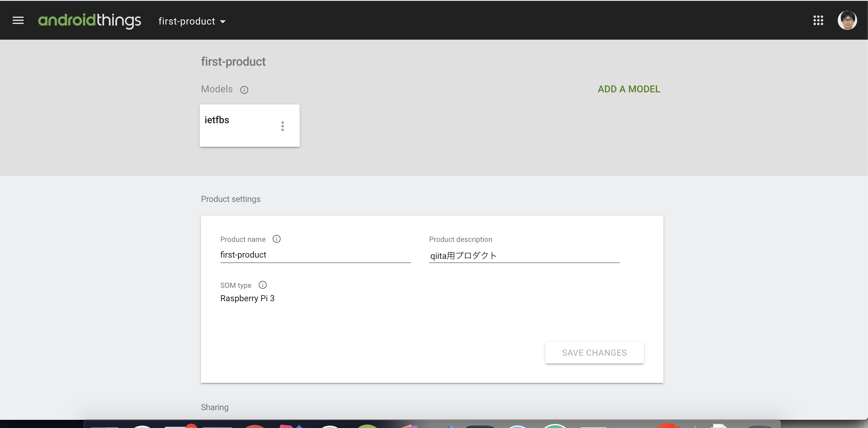Open the user account avatar menu

tap(847, 21)
